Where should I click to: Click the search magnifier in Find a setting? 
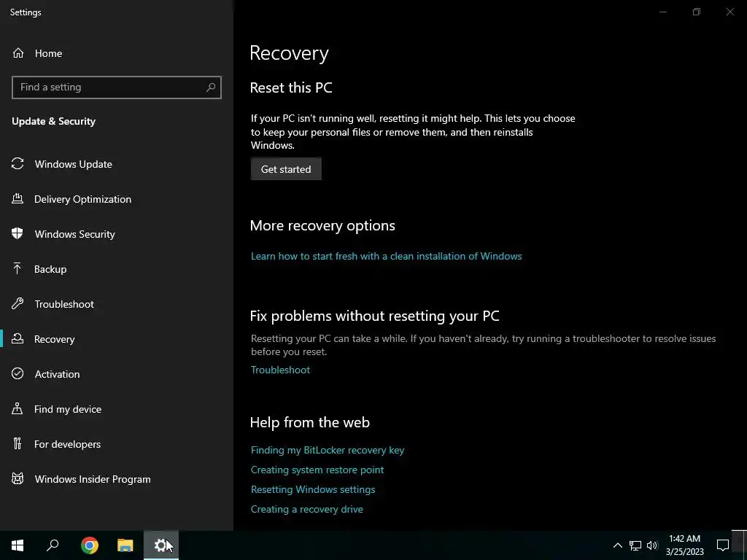tap(211, 87)
